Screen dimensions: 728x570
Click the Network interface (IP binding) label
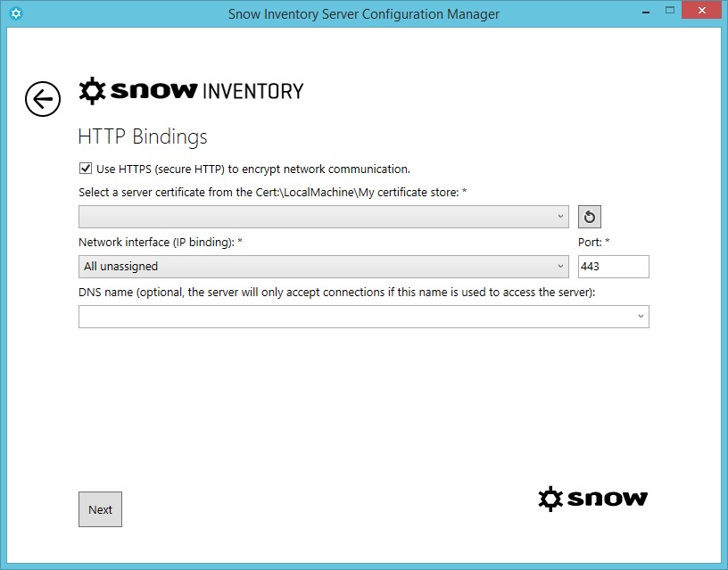[161, 243]
